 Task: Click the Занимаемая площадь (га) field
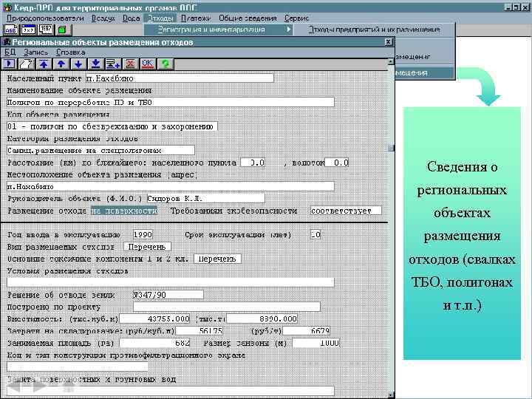[154, 343]
